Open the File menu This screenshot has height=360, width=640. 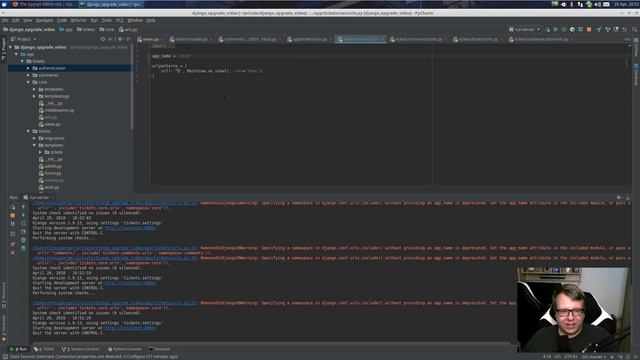(x=5, y=20)
